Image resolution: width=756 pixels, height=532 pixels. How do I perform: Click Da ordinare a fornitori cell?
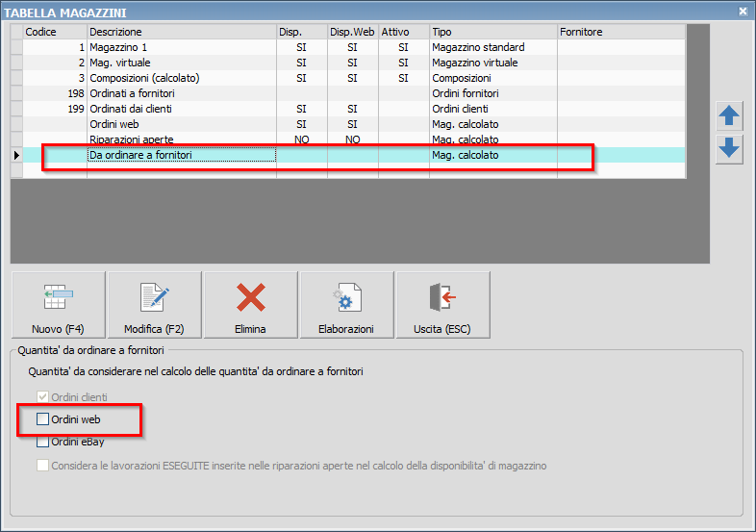(182, 155)
